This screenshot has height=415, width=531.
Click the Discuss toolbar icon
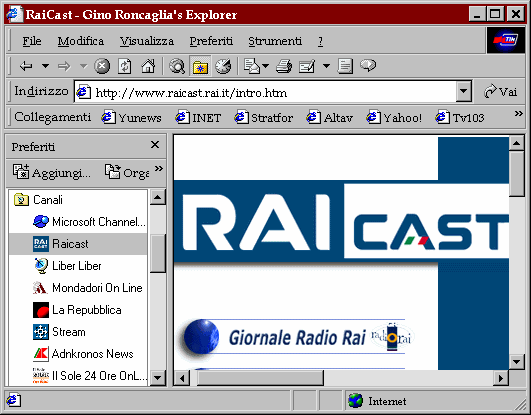[x=345, y=66]
